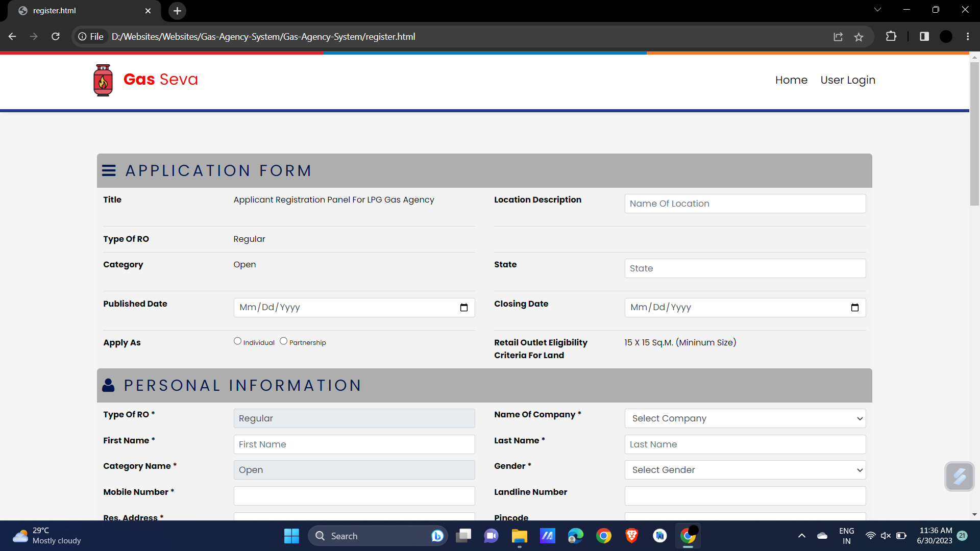Open the Select Company dropdown
This screenshot has height=551, width=980.
[745, 418]
